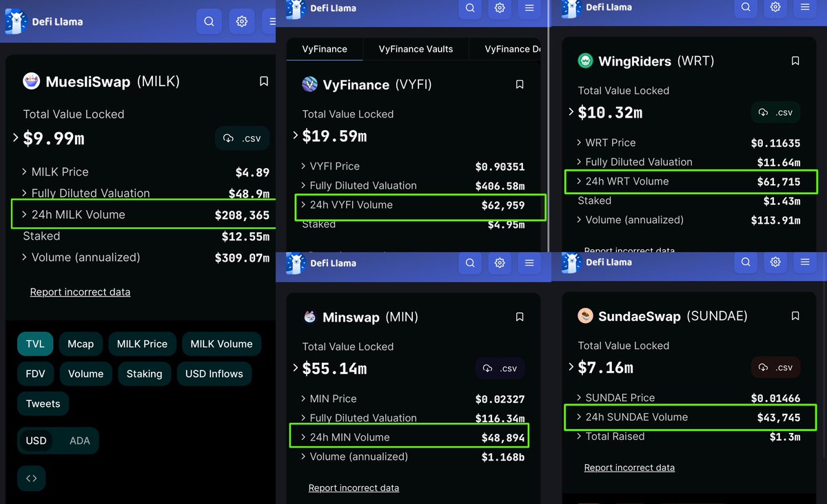This screenshot has height=504, width=827.
Task: Open settings gear in SundaeSwap panel header
Action: pos(775,262)
